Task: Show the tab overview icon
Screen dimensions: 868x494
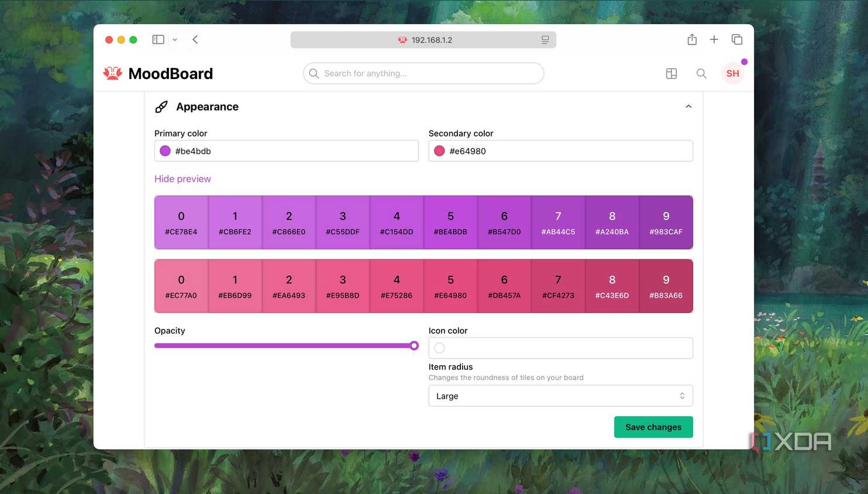Action: point(737,39)
